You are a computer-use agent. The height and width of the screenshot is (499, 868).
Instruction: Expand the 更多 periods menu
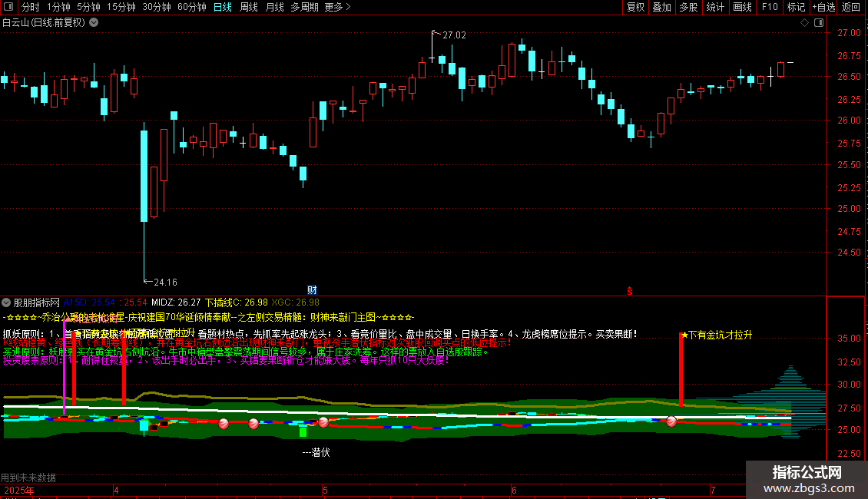pos(338,7)
